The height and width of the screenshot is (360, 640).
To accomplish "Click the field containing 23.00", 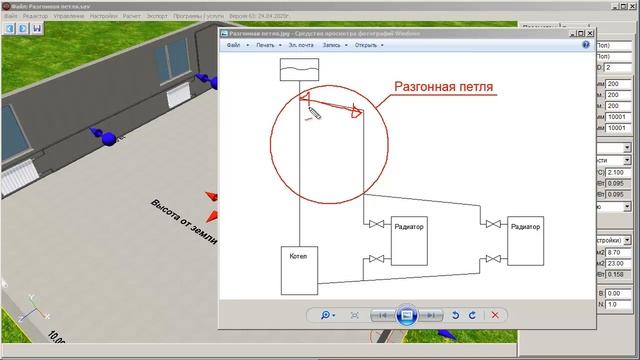I will point(618,264).
